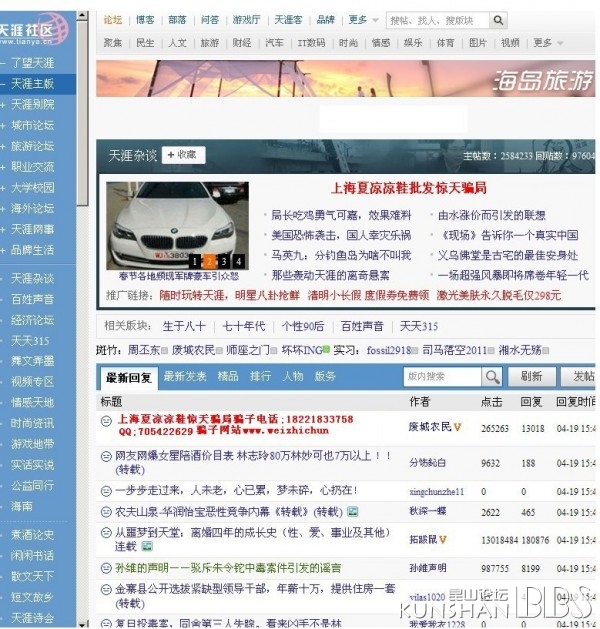Click the top search input field
600x629 pixels.
[x=438, y=20]
